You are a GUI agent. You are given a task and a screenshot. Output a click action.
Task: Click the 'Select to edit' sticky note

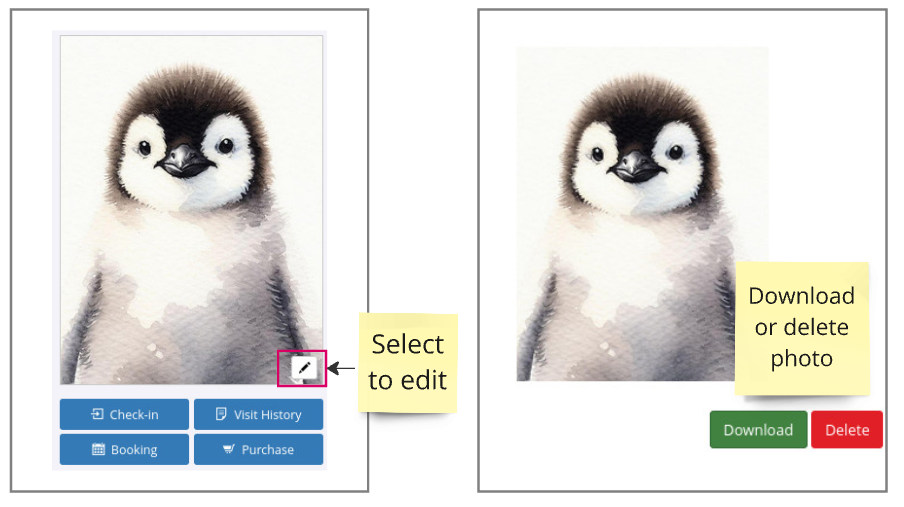tap(408, 363)
